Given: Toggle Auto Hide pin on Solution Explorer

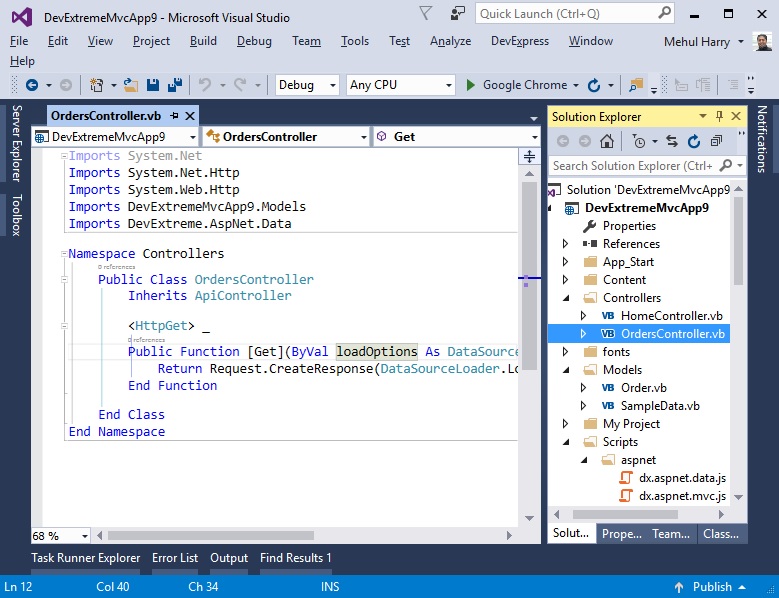Looking at the screenshot, I should pyautogui.click(x=719, y=116).
